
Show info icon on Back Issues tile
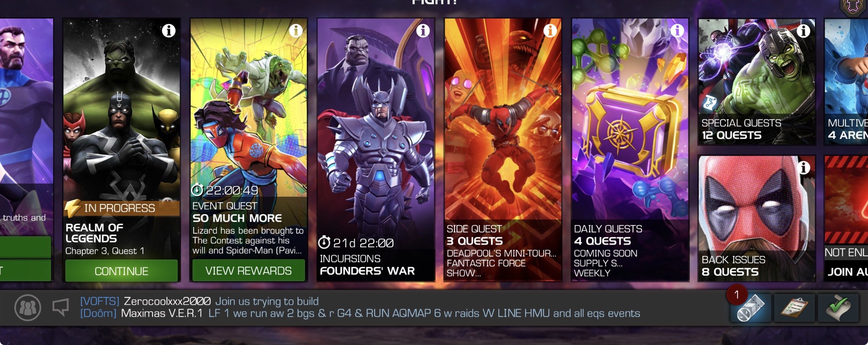click(x=804, y=168)
